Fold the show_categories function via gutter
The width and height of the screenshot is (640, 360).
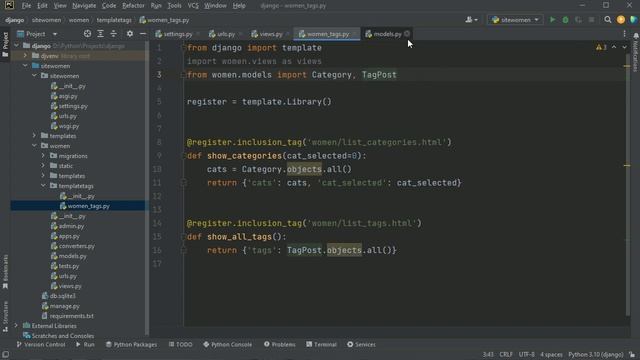[183, 156]
